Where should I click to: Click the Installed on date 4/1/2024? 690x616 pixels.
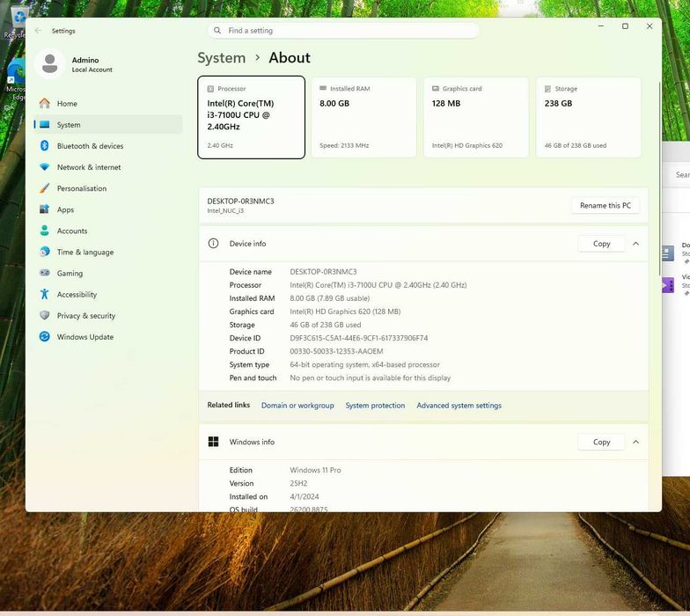pos(305,496)
